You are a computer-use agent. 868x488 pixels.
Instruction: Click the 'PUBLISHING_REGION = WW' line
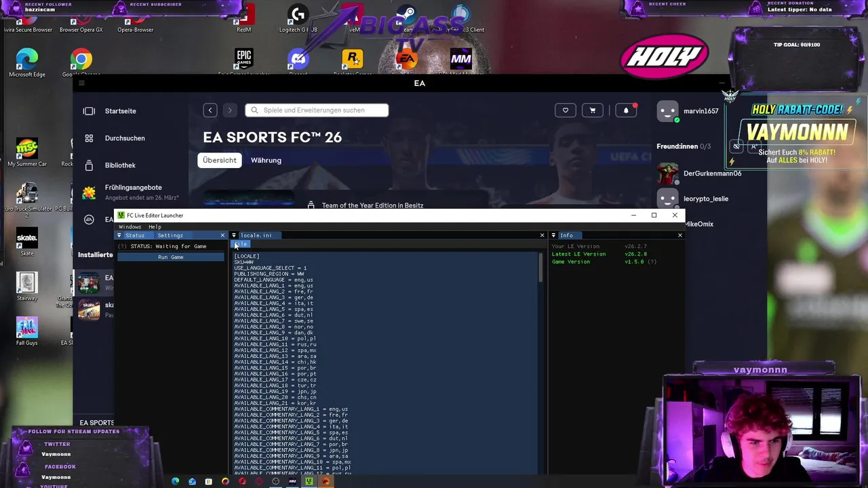[x=269, y=274]
